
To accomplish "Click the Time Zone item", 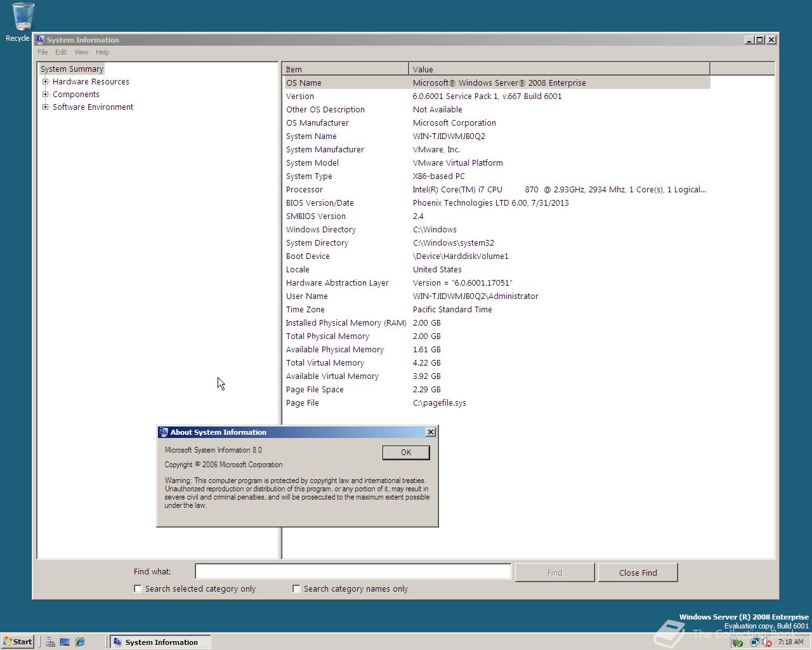I will click(x=305, y=309).
